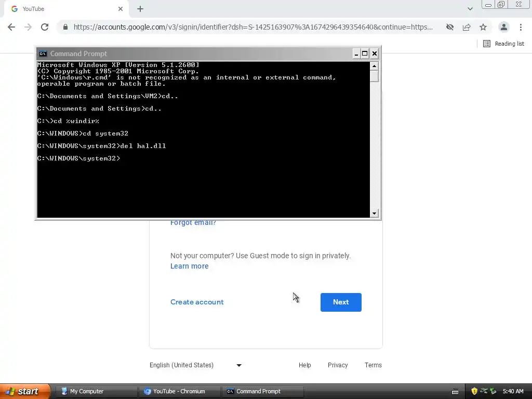Bookmark this page with the star icon

pos(483,27)
